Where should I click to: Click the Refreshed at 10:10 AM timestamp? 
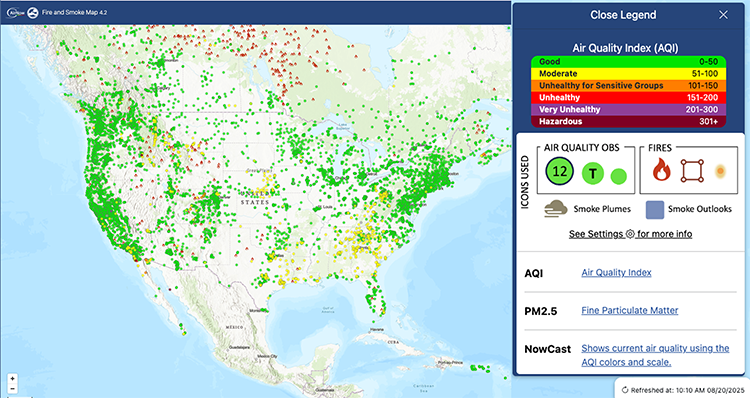click(x=687, y=390)
